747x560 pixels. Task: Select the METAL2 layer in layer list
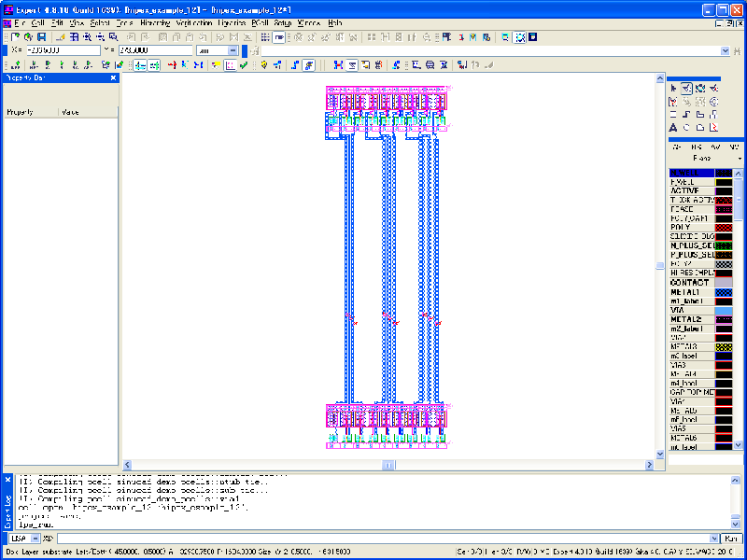tap(691, 319)
